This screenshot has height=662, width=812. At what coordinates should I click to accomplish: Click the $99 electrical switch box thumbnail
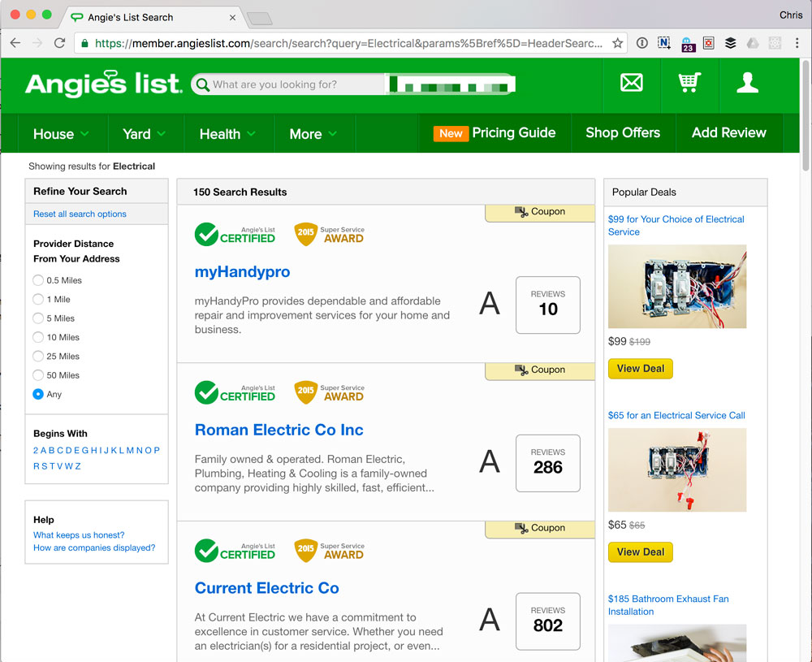[x=677, y=286]
